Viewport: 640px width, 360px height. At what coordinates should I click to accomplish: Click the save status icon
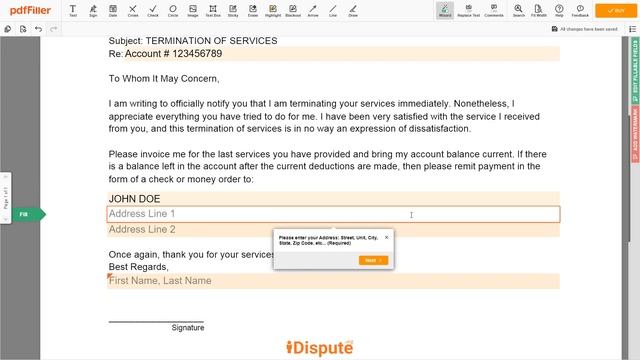coord(554,29)
